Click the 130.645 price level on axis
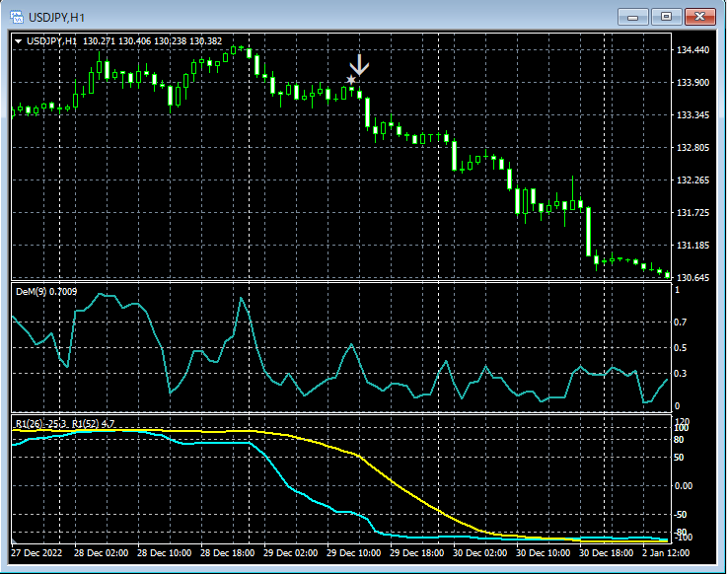Screen dimensions: 728x574 [694, 277]
